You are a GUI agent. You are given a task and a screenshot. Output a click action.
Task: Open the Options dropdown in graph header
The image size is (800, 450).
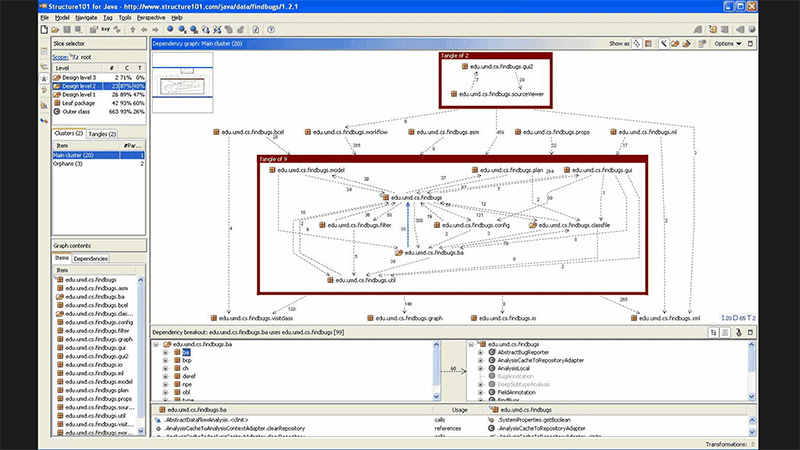[727, 44]
